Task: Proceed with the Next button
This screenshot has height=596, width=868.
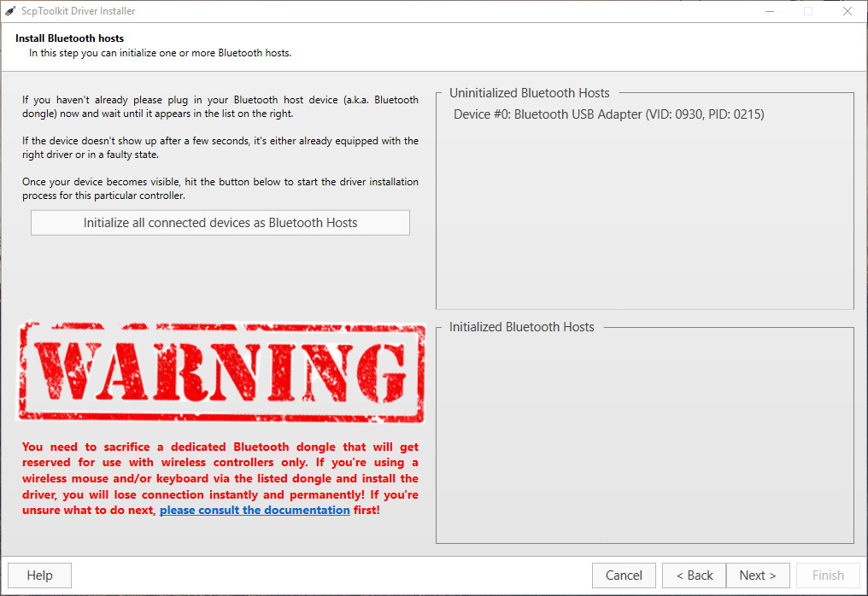Action: 758,576
